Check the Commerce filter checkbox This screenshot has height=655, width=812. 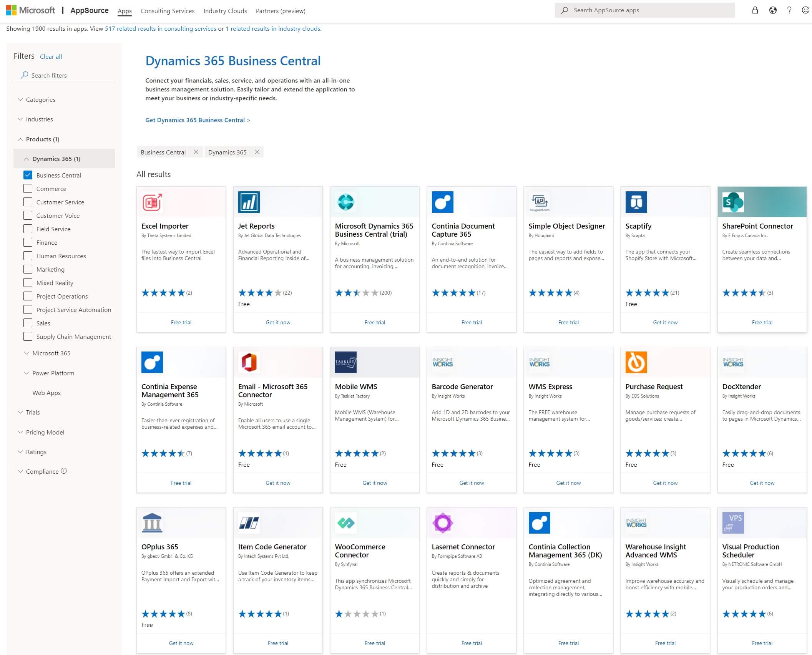point(28,189)
